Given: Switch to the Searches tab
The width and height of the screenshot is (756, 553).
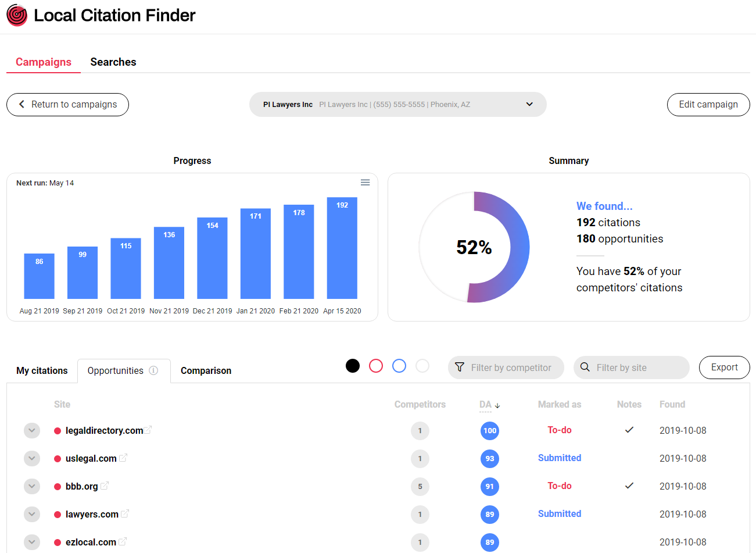Looking at the screenshot, I should 113,62.
